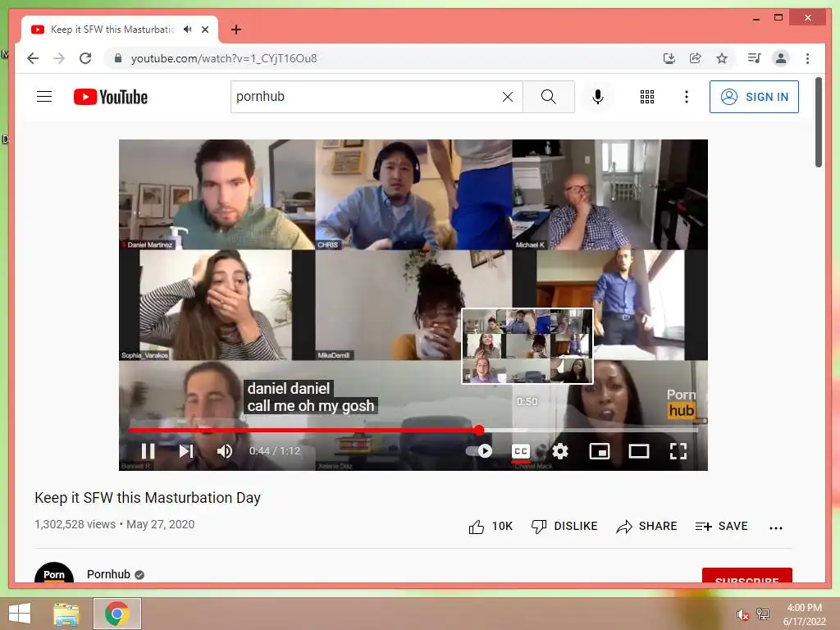840x630 pixels.
Task: Toggle the autoplay switch in player
Action: [x=479, y=451]
